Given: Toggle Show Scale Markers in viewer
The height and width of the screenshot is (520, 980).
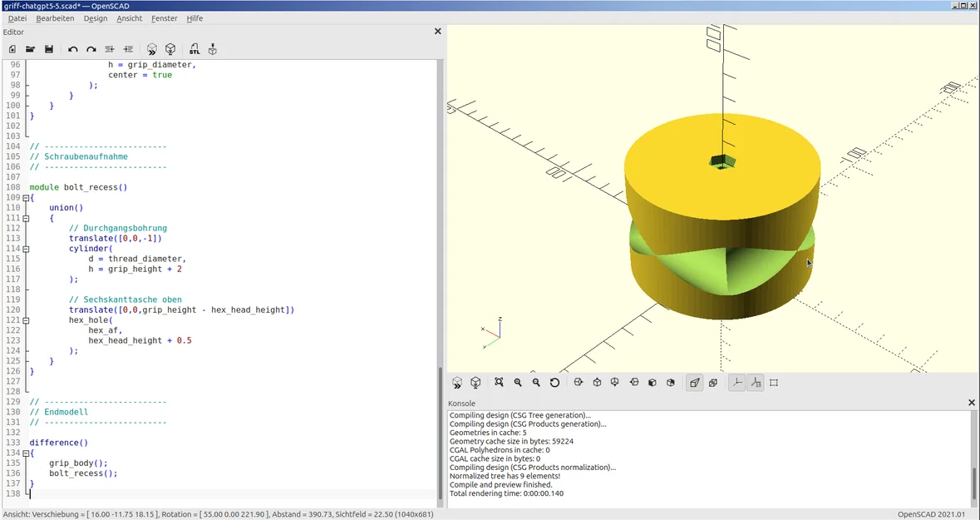Looking at the screenshot, I should [755, 383].
